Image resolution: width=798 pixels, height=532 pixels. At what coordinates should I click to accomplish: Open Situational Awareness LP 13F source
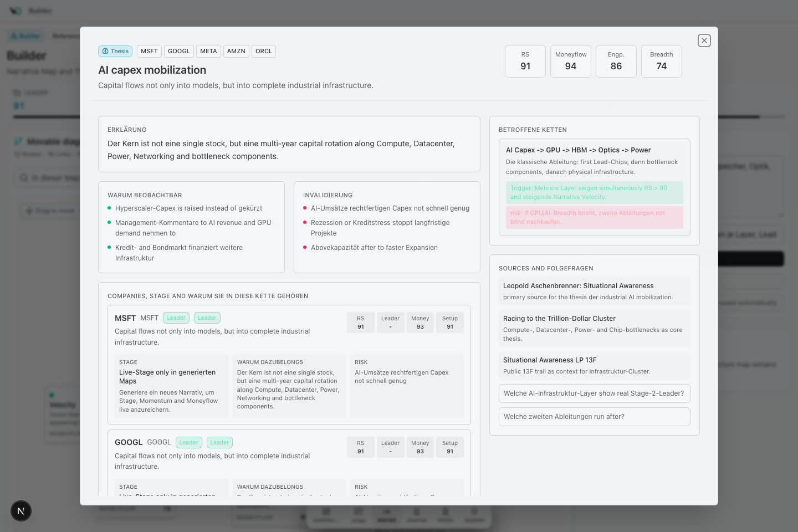[x=595, y=365]
